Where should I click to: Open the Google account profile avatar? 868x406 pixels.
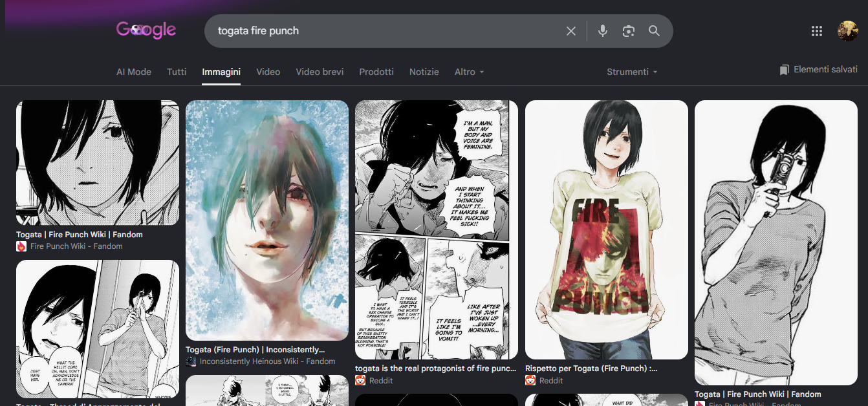pyautogui.click(x=848, y=31)
